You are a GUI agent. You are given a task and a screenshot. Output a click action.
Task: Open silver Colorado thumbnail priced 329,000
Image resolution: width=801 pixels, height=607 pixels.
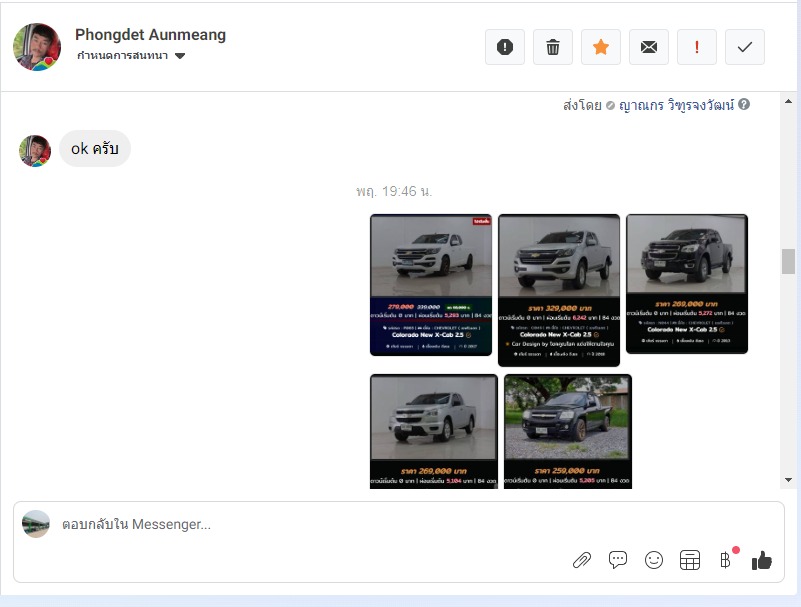pos(559,290)
